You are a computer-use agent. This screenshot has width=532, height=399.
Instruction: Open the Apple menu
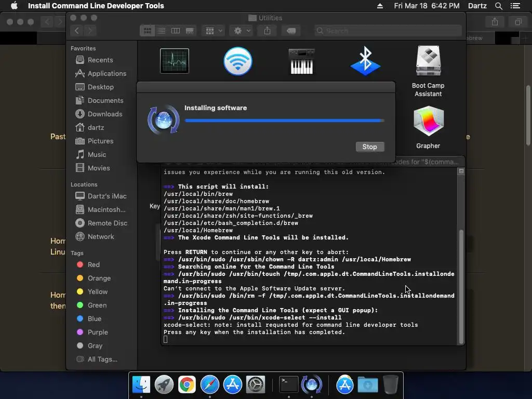click(x=14, y=6)
